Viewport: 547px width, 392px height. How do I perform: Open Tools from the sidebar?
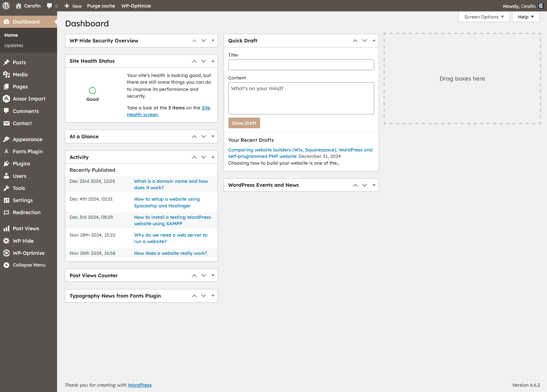point(19,188)
